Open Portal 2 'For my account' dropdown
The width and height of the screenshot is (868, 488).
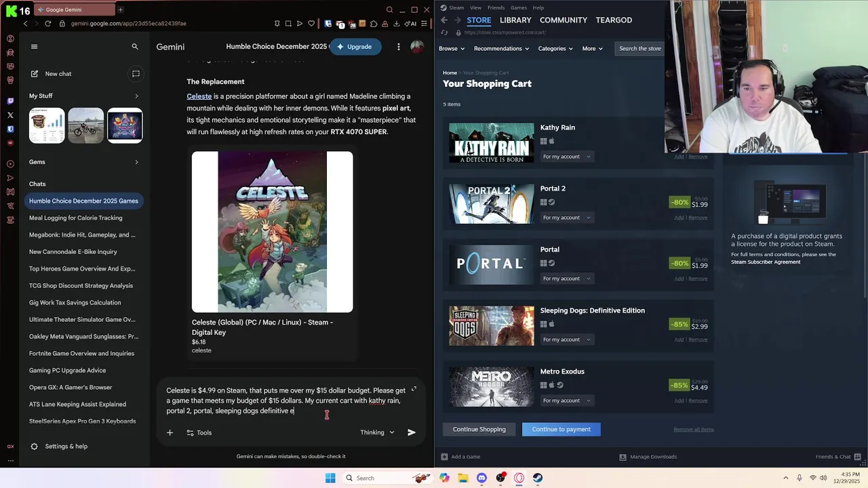567,218
